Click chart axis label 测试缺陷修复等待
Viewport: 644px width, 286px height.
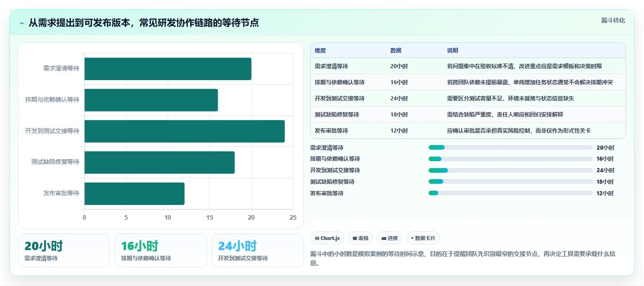[x=55, y=162]
